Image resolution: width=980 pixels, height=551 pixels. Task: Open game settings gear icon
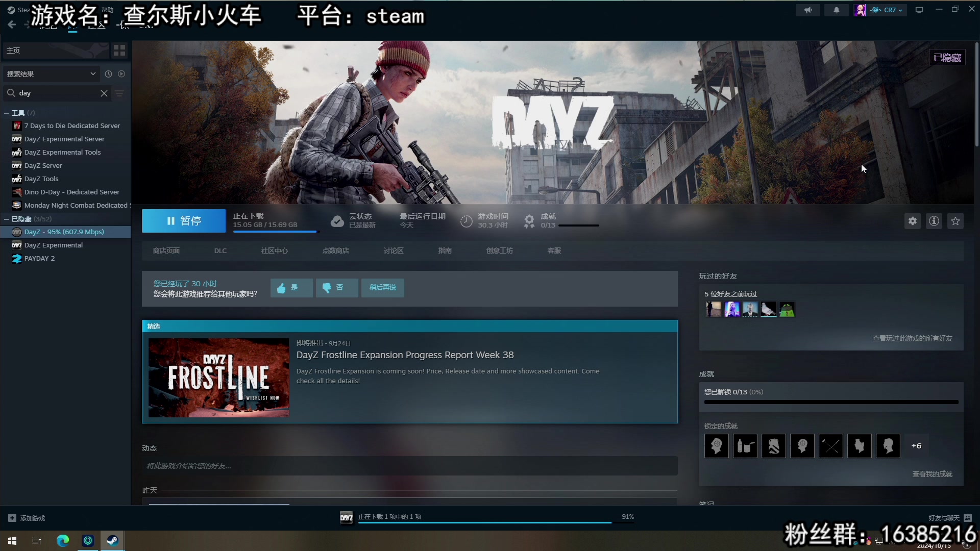click(913, 221)
